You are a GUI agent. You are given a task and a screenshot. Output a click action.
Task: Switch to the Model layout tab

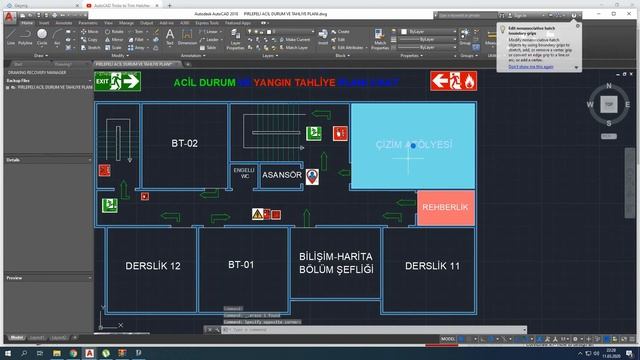pos(16,338)
